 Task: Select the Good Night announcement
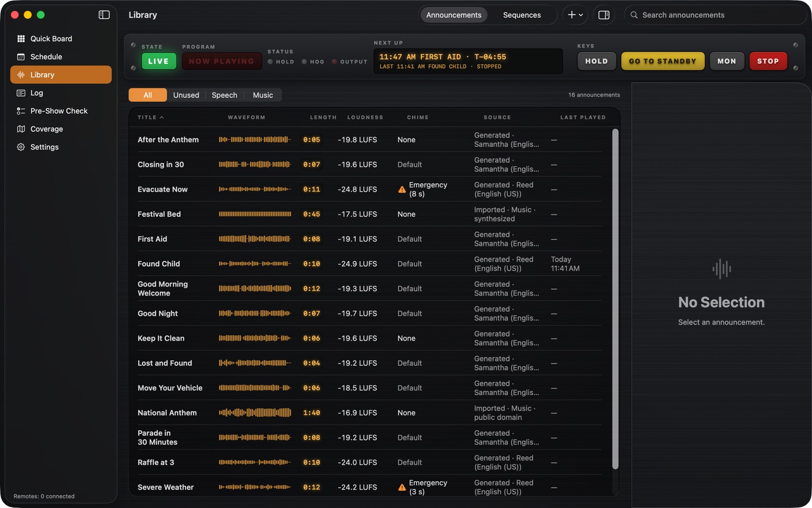tap(369, 313)
